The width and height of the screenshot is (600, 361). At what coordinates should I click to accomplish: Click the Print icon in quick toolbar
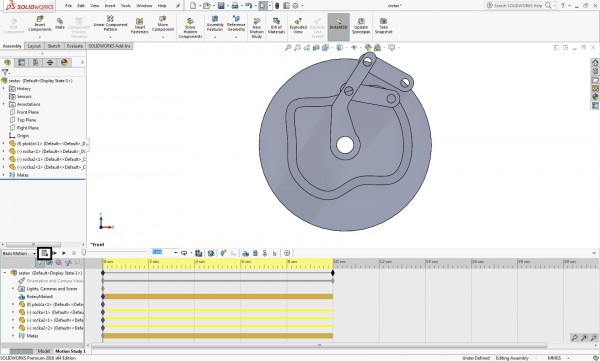click(235, 6)
